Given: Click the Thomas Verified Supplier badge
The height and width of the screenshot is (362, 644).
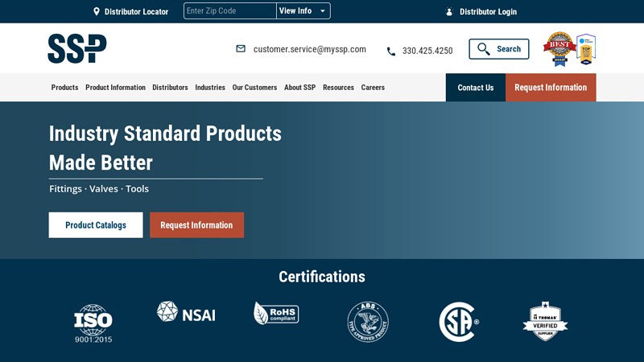Looking at the screenshot, I should [x=545, y=321].
